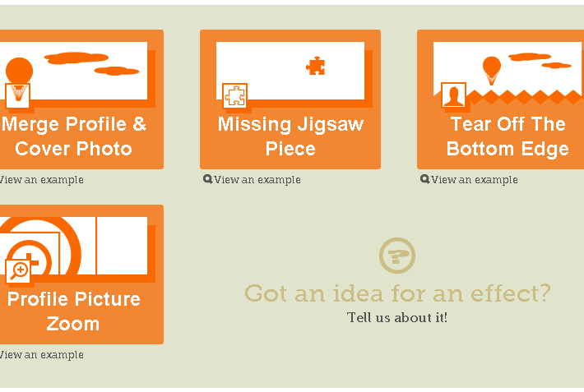Click balloon profile icon on Merge card
The width and height of the screenshot is (584, 392).
point(18,95)
